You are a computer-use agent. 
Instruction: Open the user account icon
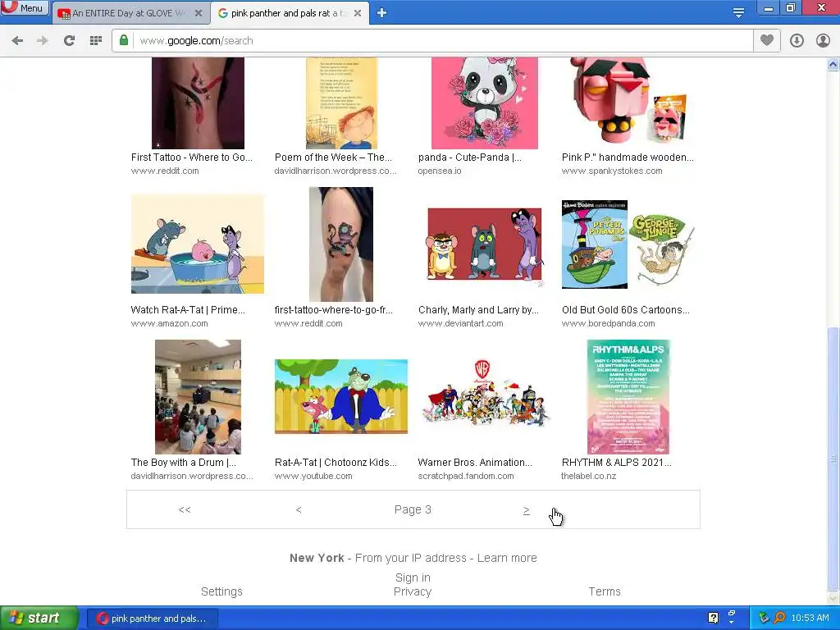tap(823, 41)
